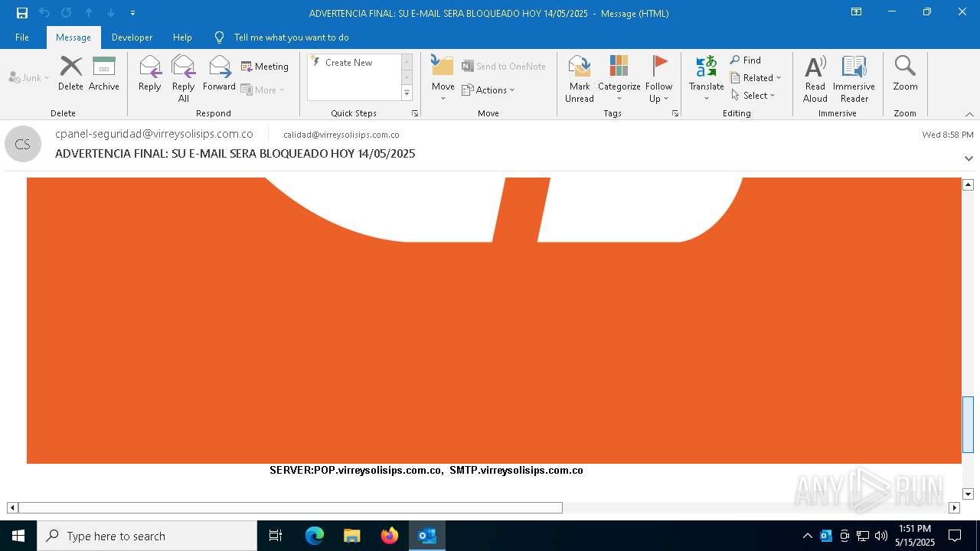Archive the message
Screen dimensions: 980x551
[104, 73]
